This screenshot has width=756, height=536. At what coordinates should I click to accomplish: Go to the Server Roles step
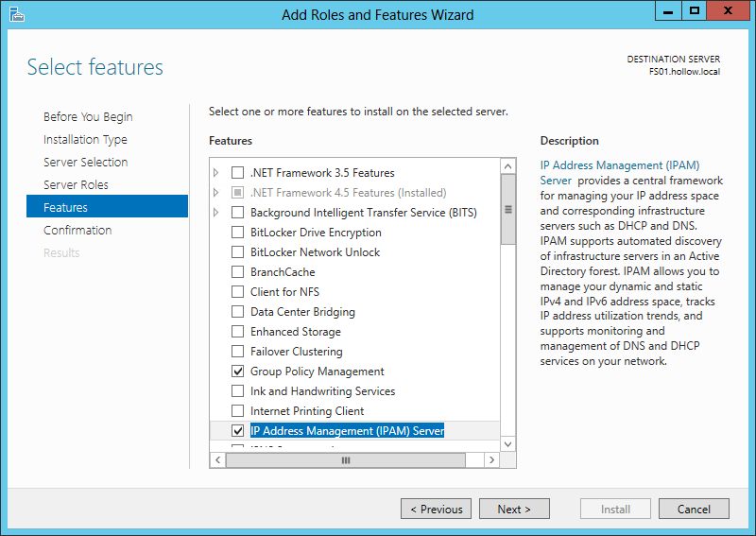(76, 185)
